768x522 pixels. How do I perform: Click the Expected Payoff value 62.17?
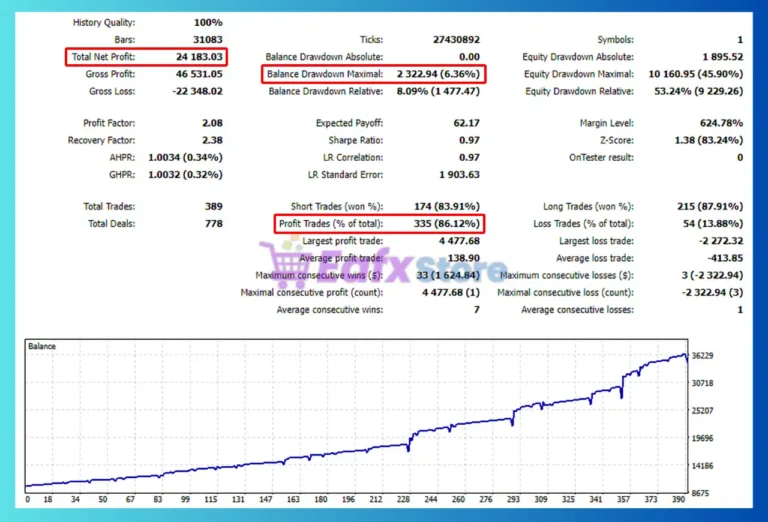467,123
